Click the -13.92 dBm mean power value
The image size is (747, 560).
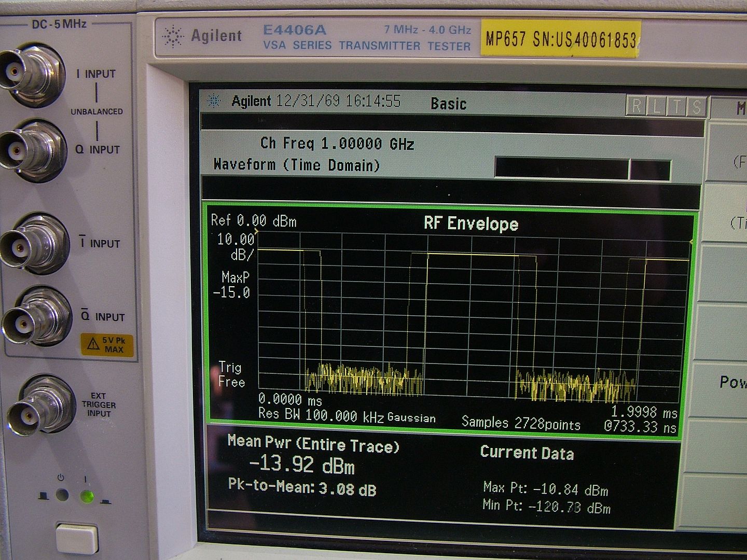pos(301,465)
